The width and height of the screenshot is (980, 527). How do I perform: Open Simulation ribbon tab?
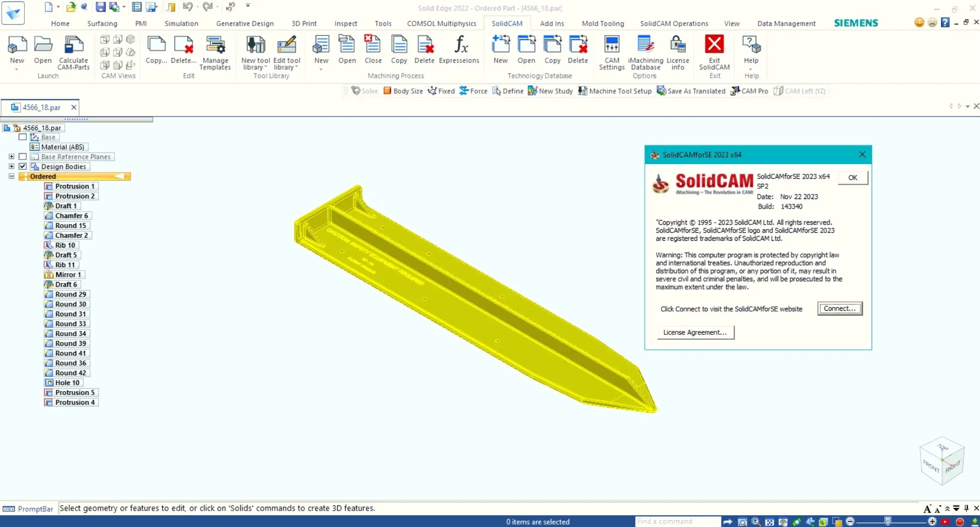[181, 24]
